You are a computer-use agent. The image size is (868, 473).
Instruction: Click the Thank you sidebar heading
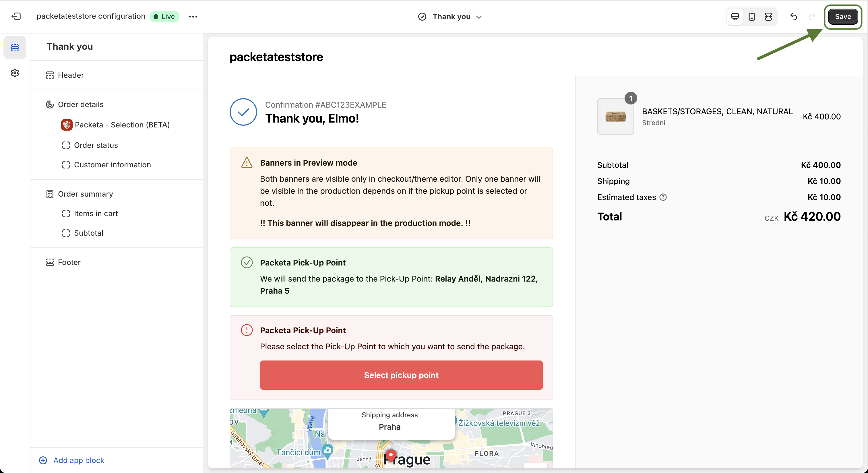70,46
